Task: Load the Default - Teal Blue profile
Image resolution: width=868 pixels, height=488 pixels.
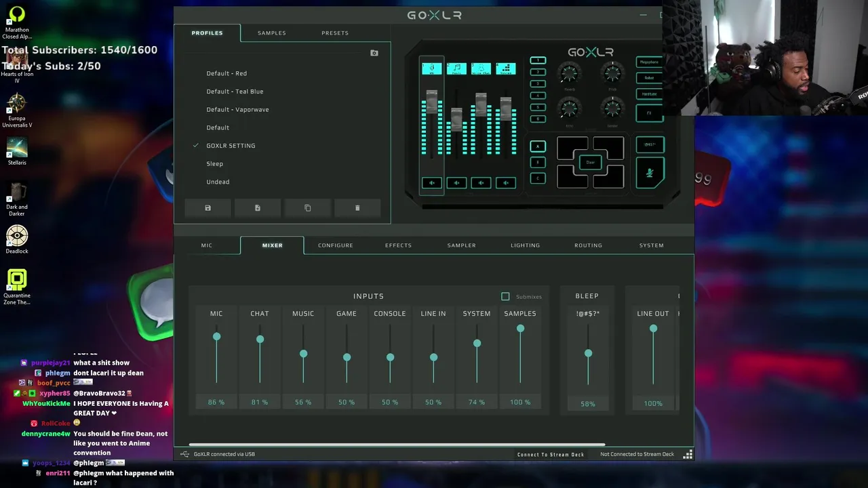Action: pos(235,91)
